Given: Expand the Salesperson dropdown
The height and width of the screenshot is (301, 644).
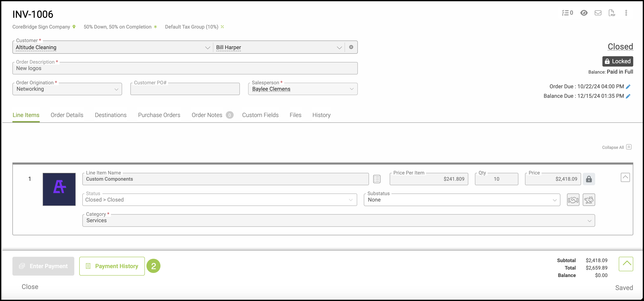Looking at the screenshot, I should coord(303,89).
